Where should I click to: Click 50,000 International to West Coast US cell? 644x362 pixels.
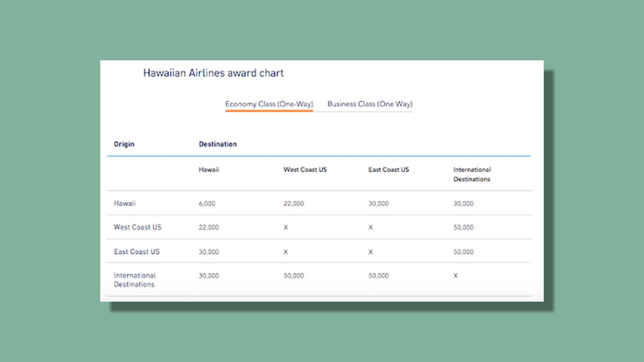[x=294, y=276]
